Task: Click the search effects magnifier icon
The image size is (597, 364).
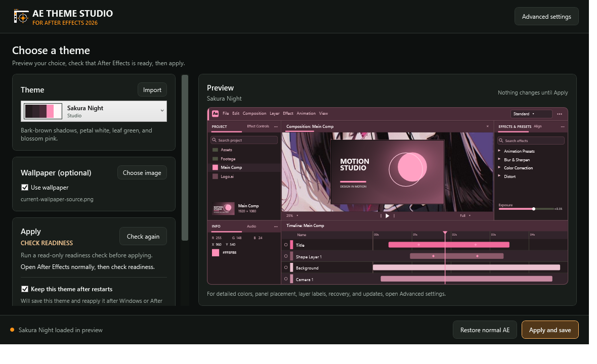Action: tap(501, 141)
